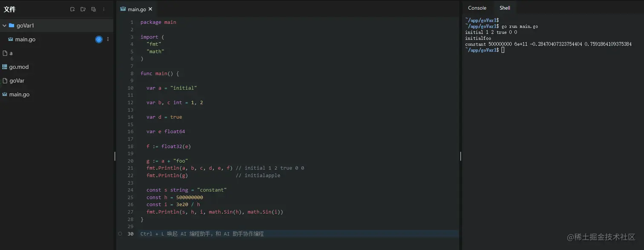Click the 'const i = 3e20 / h' line
Image resolution: width=644 pixels, height=250 pixels.
173,205
